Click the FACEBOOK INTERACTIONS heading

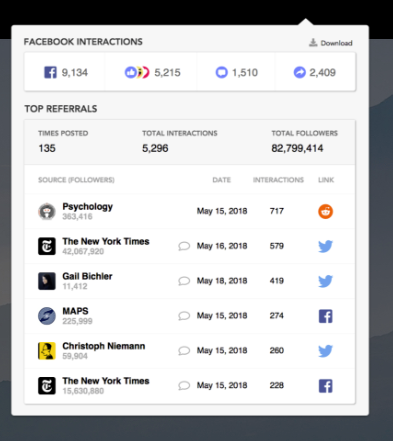pos(83,42)
